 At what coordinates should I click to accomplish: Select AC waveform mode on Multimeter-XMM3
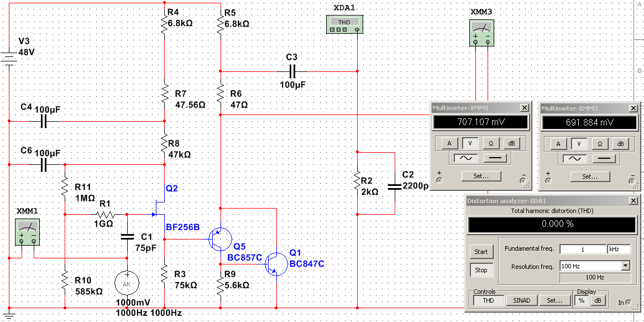pyautogui.click(x=574, y=158)
